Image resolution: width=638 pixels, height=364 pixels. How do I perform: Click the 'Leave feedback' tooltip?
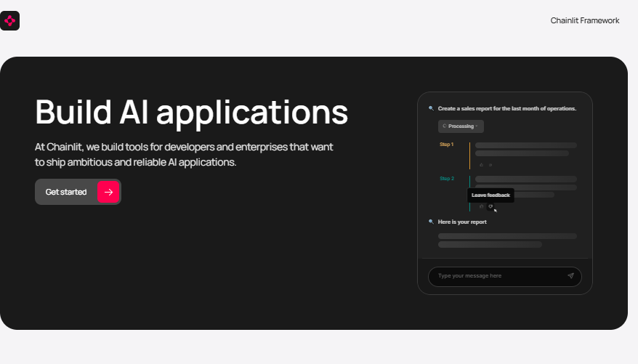tap(490, 195)
